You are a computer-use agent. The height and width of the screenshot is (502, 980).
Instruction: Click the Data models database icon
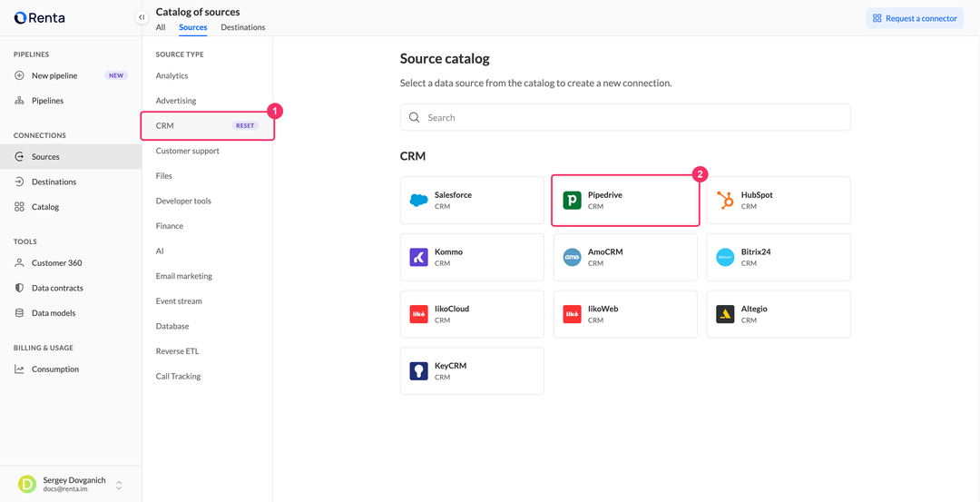tap(19, 313)
